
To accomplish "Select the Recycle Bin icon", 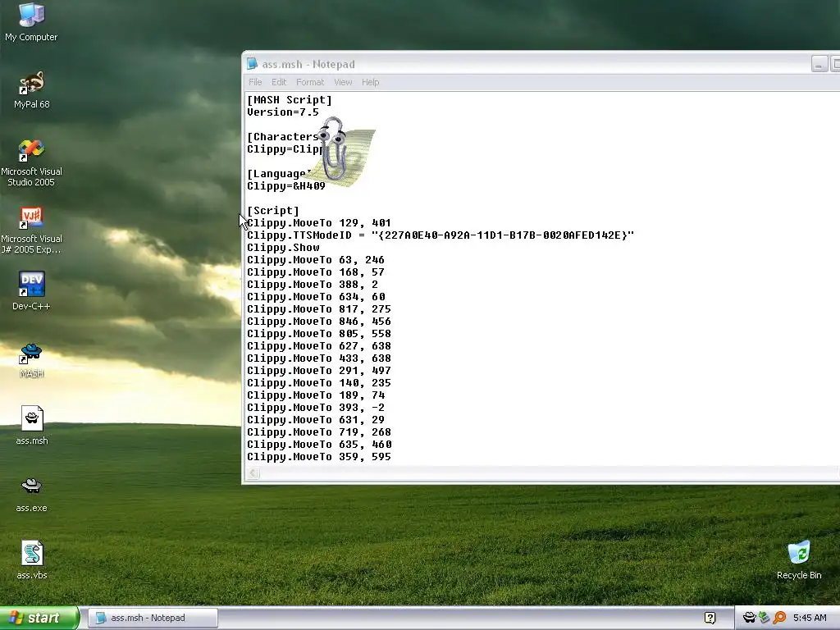I will pyautogui.click(x=799, y=559).
